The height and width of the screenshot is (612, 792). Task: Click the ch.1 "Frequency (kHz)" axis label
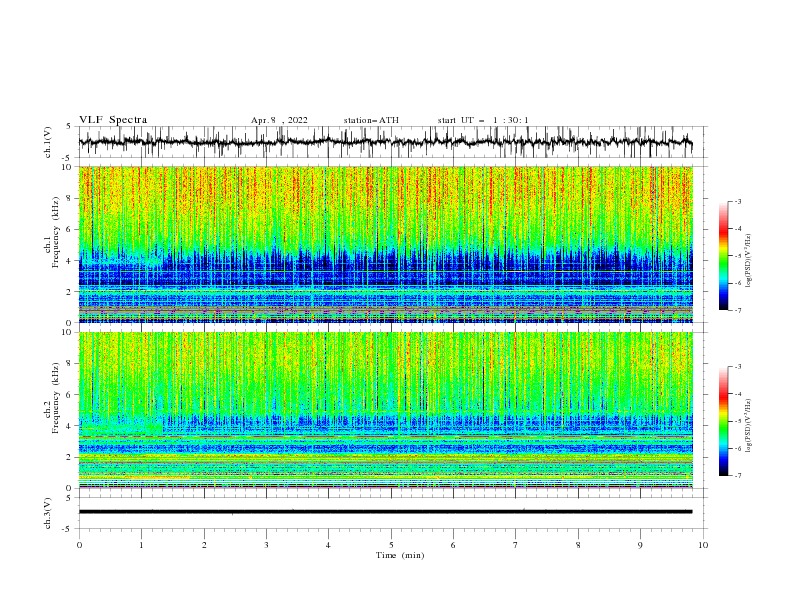[x=56, y=232]
